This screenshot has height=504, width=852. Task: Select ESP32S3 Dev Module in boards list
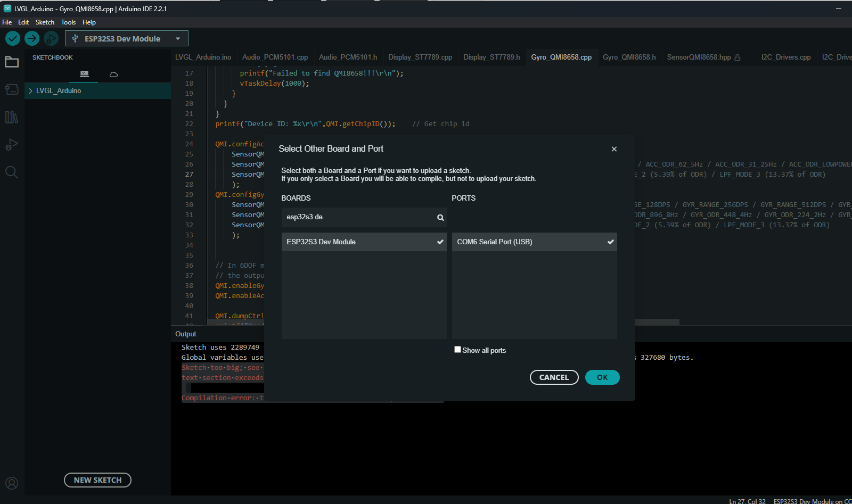pos(364,242)
